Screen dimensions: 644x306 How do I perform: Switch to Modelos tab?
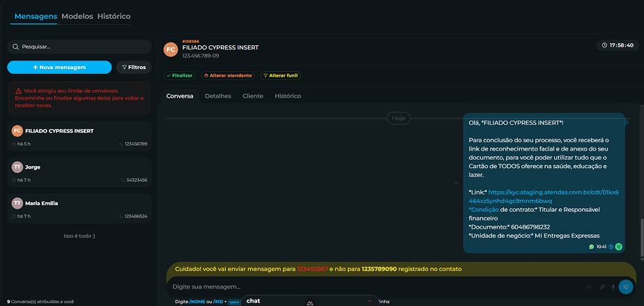pyautogui.click(x=77, y=17)
